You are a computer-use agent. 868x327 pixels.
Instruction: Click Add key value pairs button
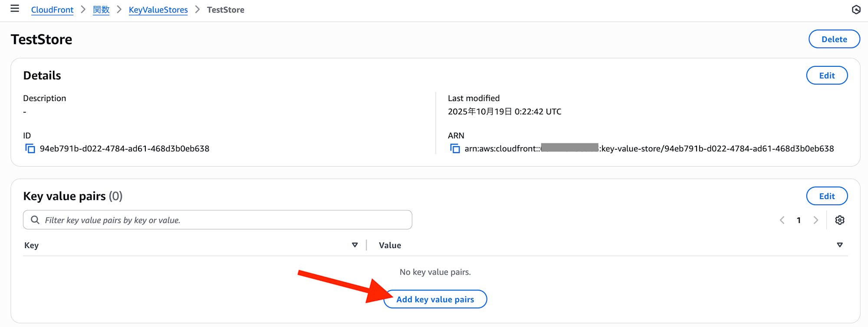click(x=435, y=299)
